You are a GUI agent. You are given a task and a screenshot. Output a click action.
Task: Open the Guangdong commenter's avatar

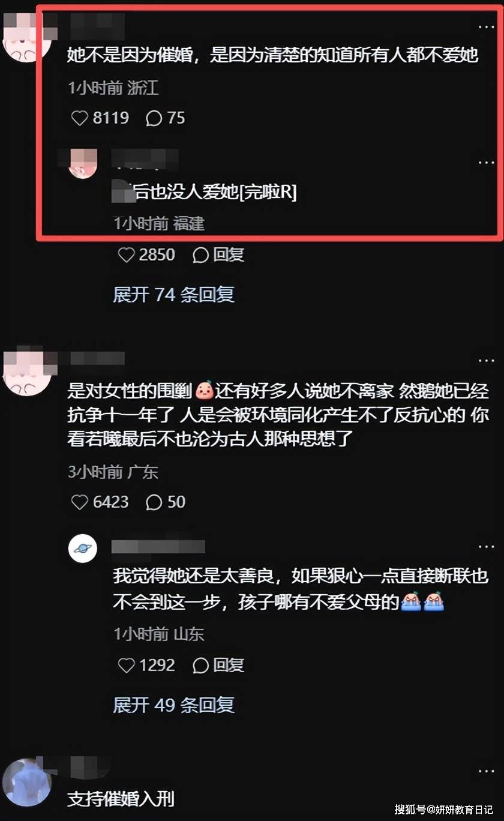pos(23,371)
